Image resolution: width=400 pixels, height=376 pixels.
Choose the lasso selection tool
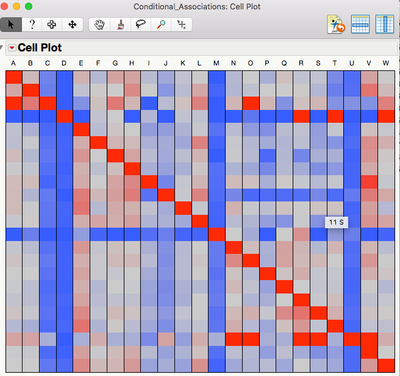141,25
